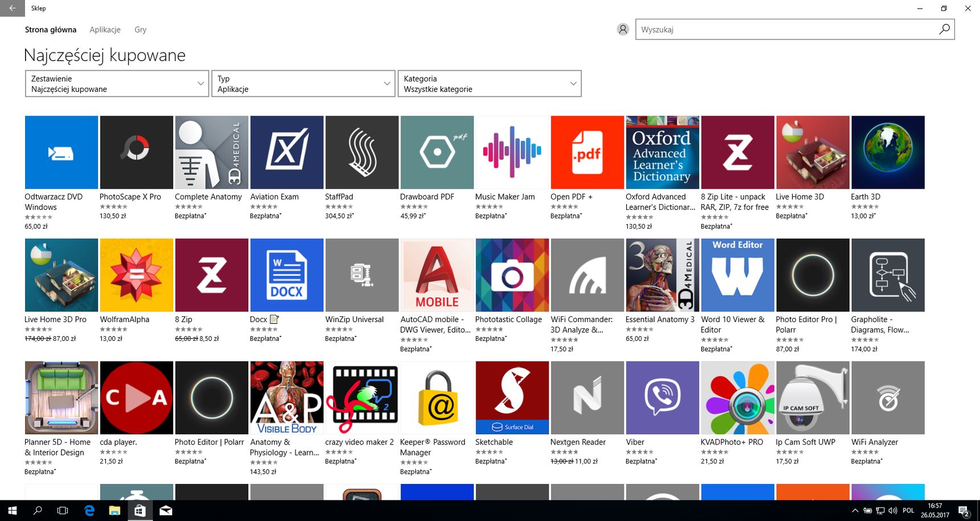
Task: Open Task View in the taskbar
Action: (63, 511)
